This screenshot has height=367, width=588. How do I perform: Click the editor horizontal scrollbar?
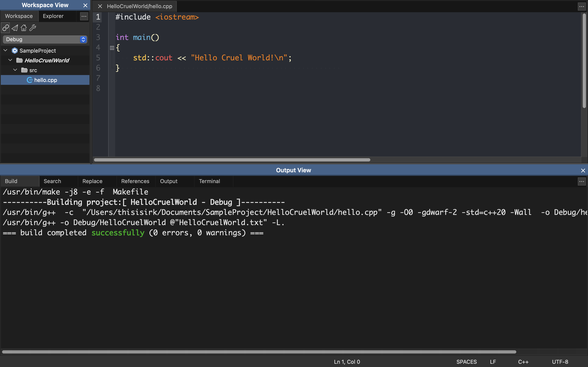point(232,160)
